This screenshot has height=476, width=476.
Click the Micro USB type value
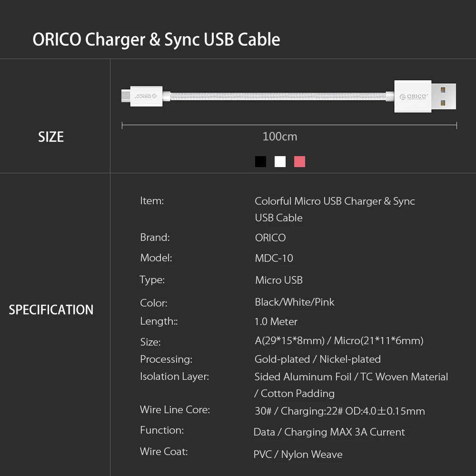click(279, 280)
